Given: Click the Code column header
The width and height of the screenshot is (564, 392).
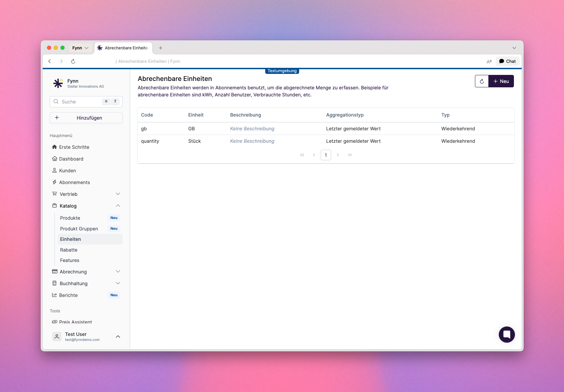Looking at the screenshot, I should (147, 115).
